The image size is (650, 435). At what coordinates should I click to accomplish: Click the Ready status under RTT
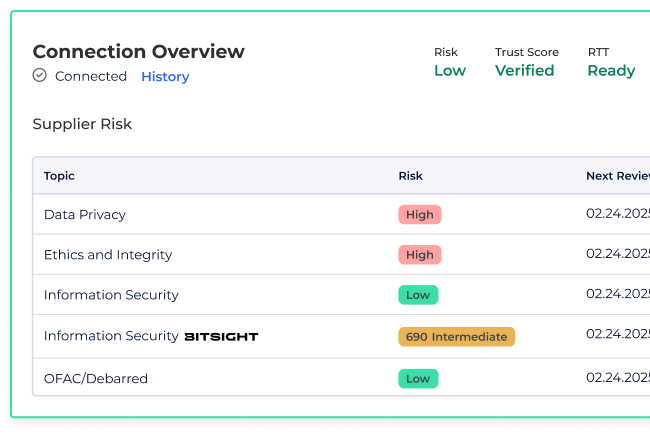(610, 71)
